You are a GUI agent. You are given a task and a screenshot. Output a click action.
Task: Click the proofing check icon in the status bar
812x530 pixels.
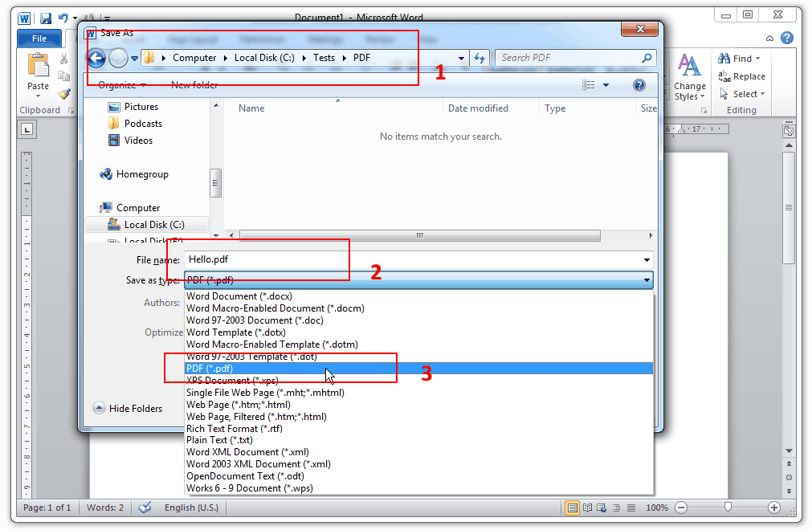coord(145,508)
